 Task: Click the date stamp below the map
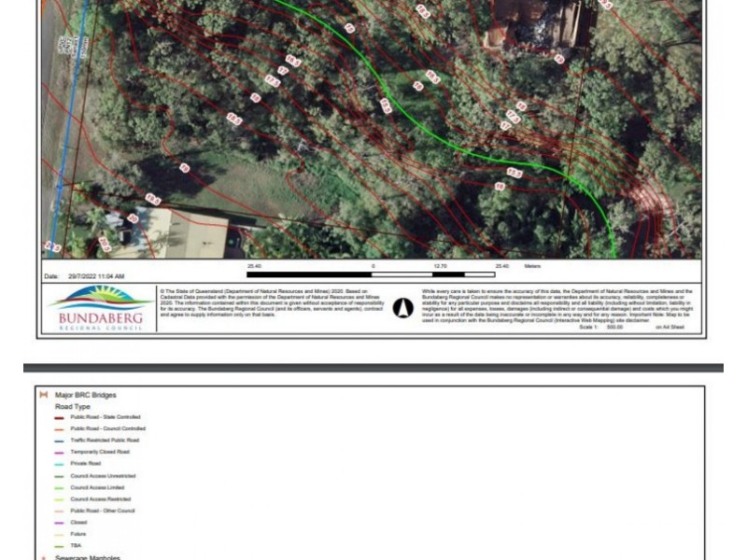pyautogui.click(x=84, y=276)
